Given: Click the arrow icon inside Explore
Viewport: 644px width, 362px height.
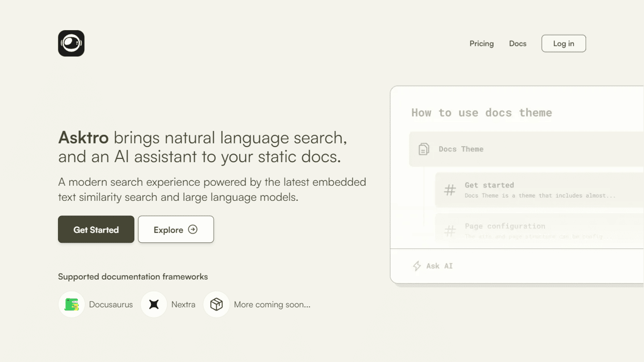Looking at the screenshot, I should (193, 229).
